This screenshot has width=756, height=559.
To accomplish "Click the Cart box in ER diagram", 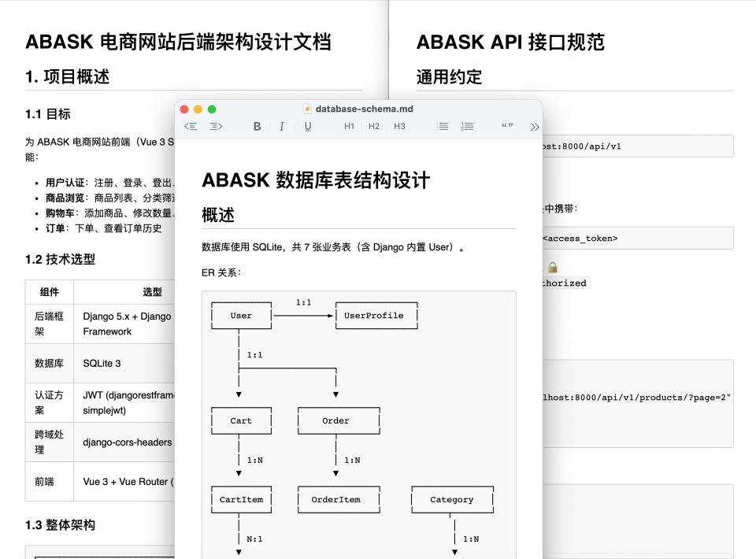I will (241, 420).
